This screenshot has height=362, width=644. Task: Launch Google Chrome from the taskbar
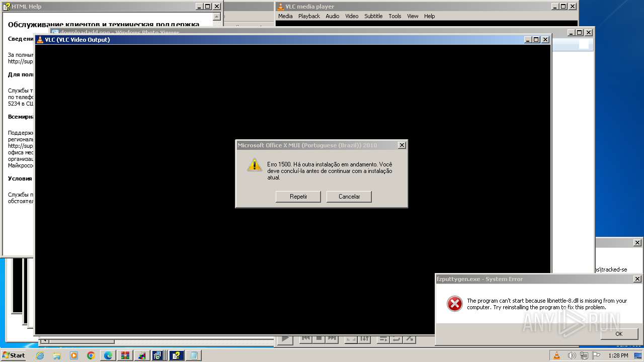91,355
